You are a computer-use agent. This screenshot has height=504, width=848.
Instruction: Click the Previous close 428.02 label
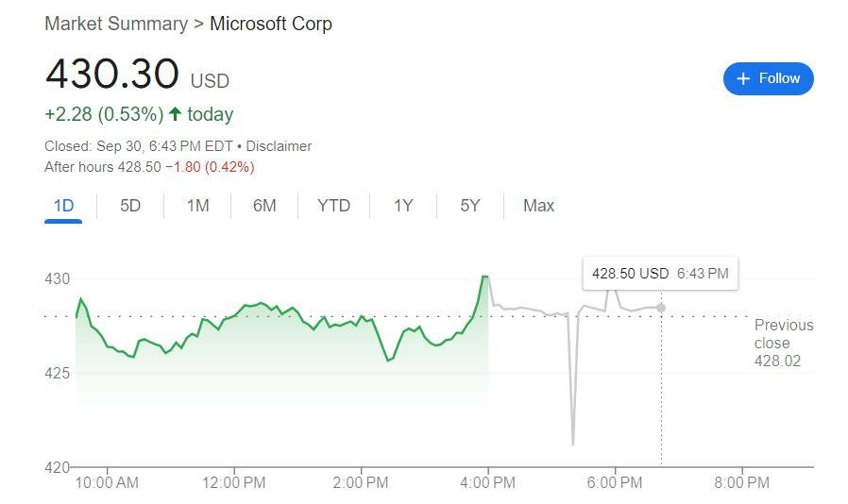783,343
